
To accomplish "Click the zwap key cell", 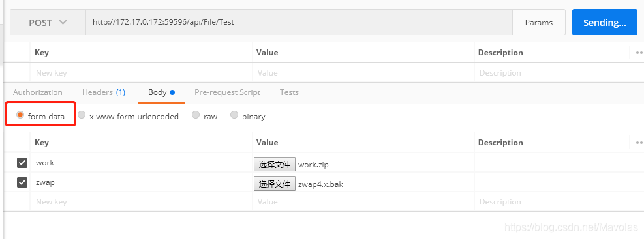I will [x=142, y=182].
